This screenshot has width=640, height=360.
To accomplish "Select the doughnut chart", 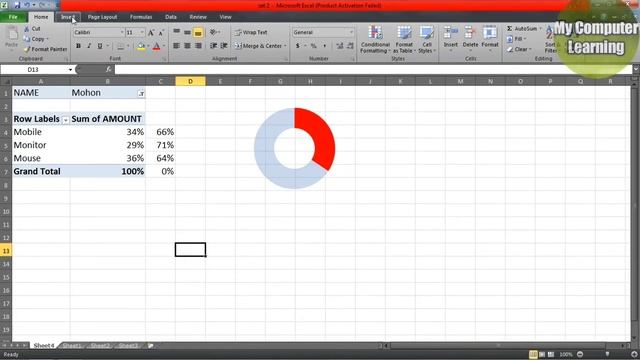I will (294, 148).
